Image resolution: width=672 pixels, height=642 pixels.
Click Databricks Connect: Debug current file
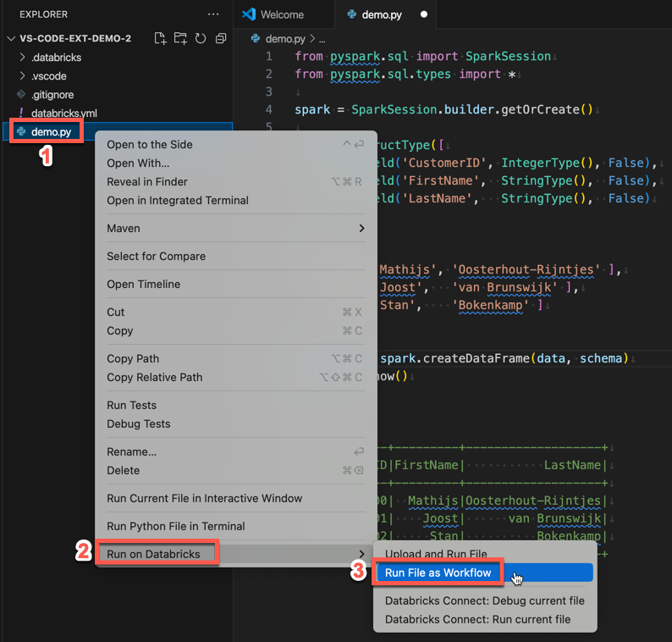484,600
